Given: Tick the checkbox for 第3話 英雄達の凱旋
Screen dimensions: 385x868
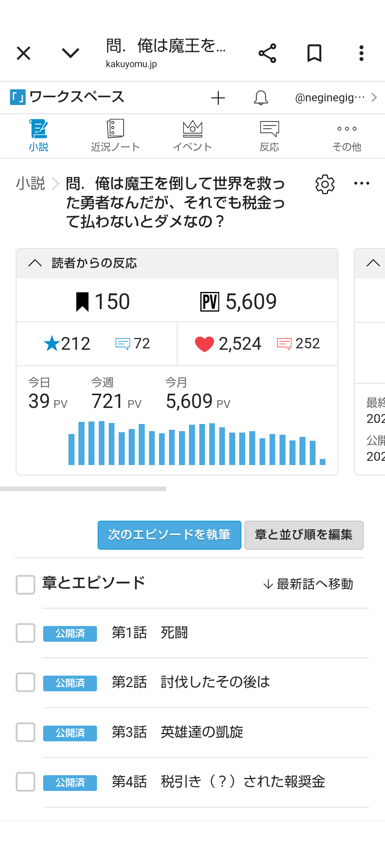Looking at the screenshot, I should tap(25, 732).
